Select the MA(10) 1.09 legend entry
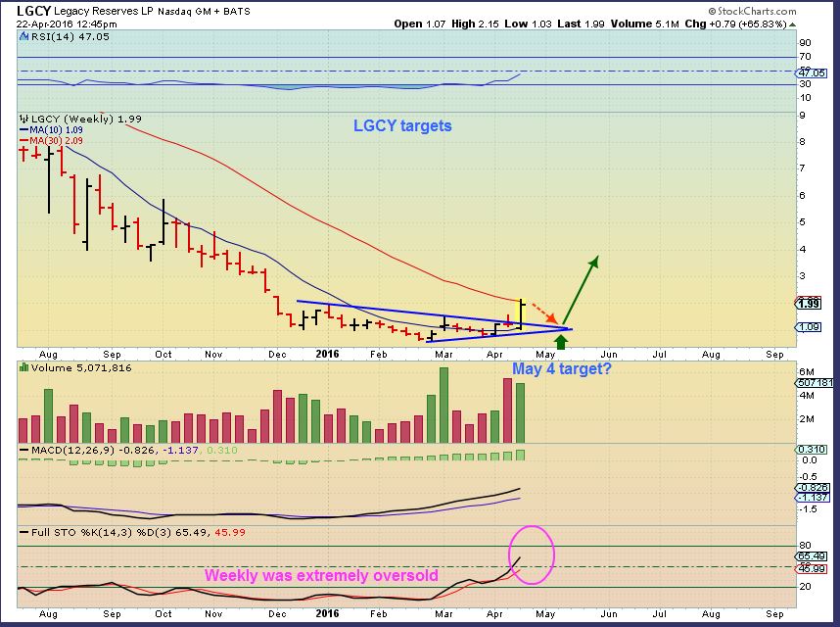The height and width of the screenshot is (627, 840). pyautogui.click(x=52, y=130)
